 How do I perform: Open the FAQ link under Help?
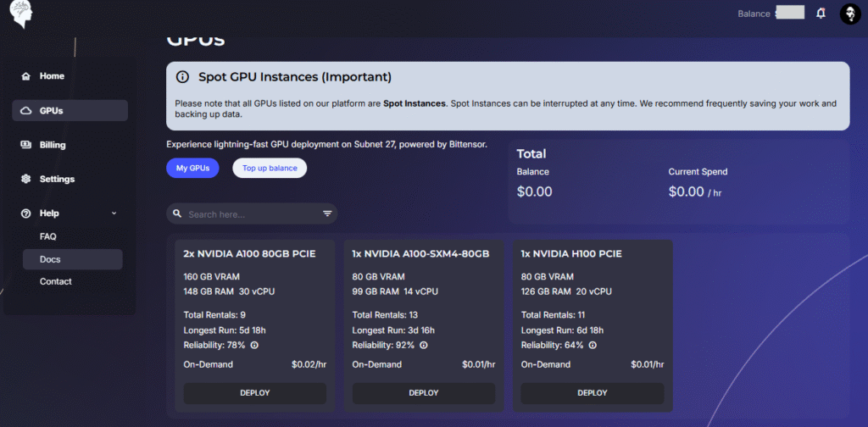(48, 236)
